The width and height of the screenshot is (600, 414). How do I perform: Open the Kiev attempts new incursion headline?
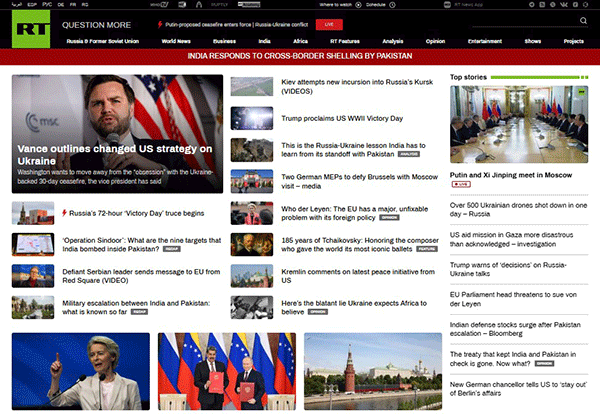(x=357, y=86)
